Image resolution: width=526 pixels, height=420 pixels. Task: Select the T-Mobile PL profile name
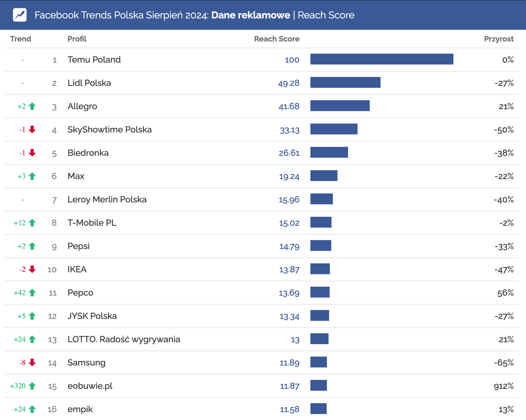pyautogui.click(x=92, y=223)
